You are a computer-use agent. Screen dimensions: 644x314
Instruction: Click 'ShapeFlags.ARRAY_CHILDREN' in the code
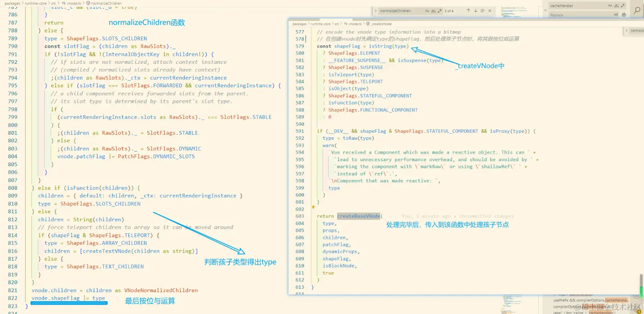(x=106, y=243)
